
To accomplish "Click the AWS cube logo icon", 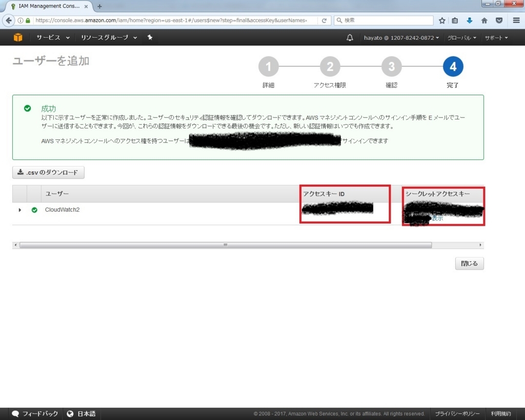I will point(18,37).
